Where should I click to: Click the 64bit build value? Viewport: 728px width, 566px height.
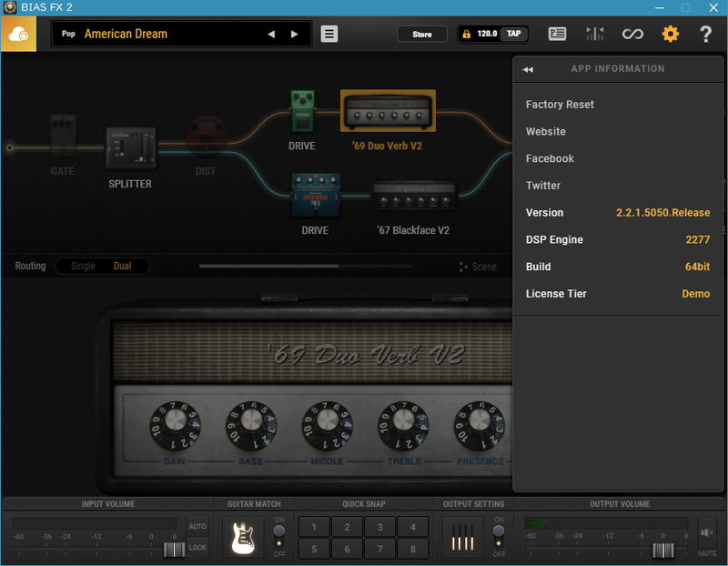pos(697,267)
